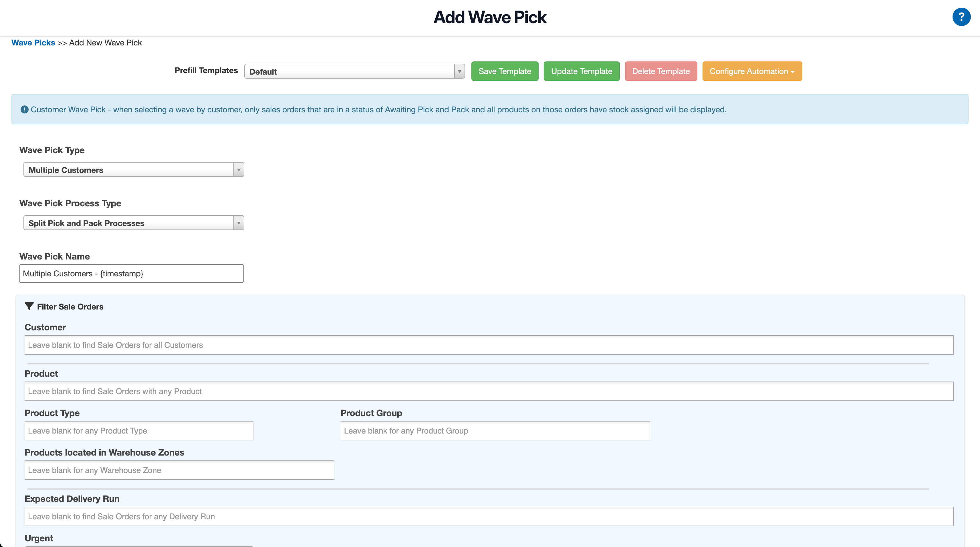
Task: Click inside the Wave Pick Name field
Action: pos(131,273)
